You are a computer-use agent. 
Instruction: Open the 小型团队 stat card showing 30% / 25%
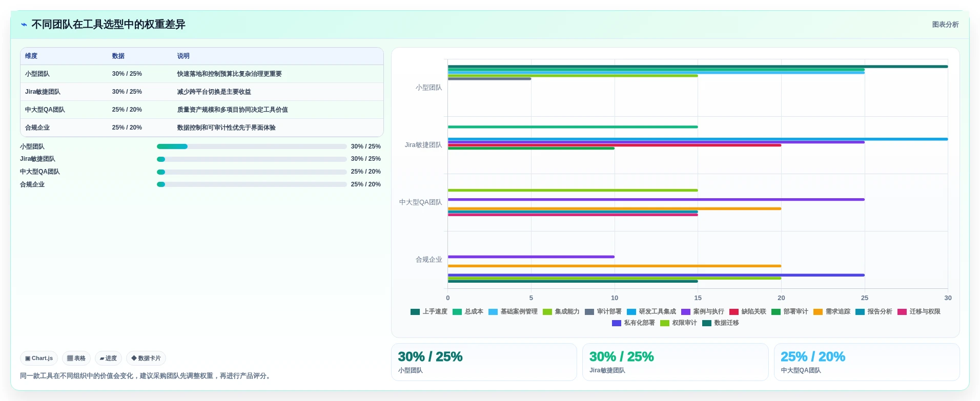click(x=484, y=362)
